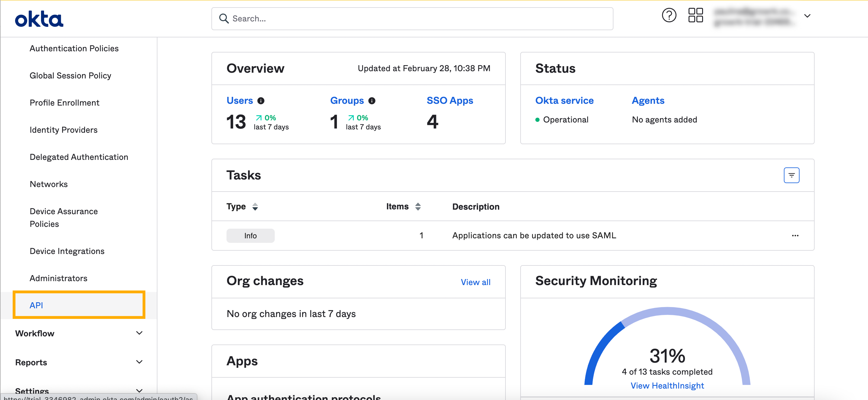Viewport: 868px width, 400px height.
Task: Click the help question mark icon
Action: 669,15
